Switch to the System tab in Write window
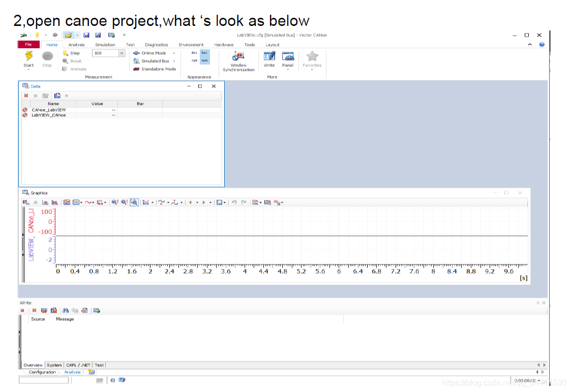Viewport: 571px width, 392px height. (x=54, y=365)
